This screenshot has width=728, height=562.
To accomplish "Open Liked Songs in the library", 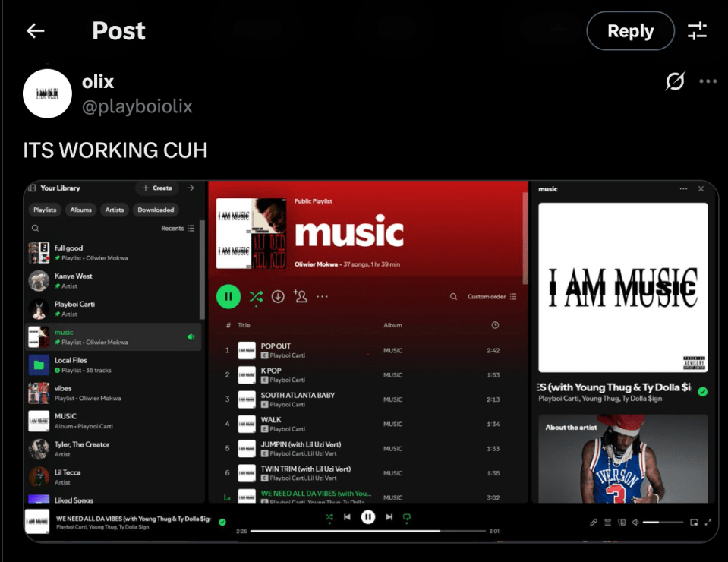I will (x=114, y=499).
